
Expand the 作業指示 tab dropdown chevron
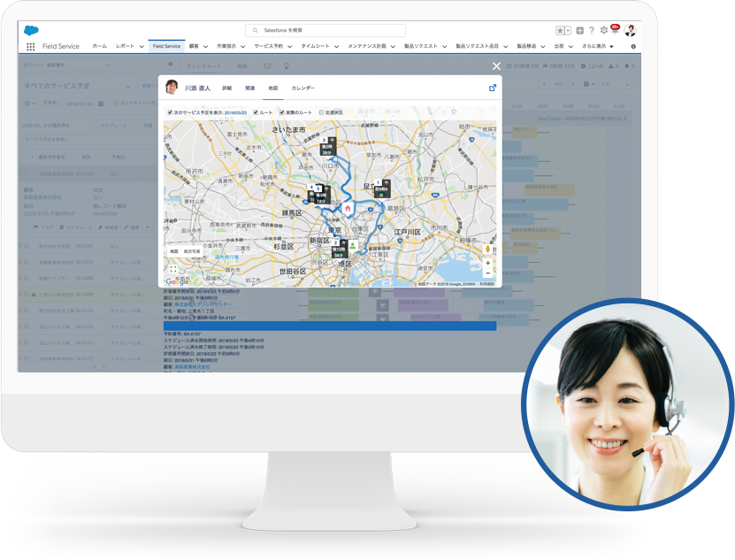click(243, 46)
